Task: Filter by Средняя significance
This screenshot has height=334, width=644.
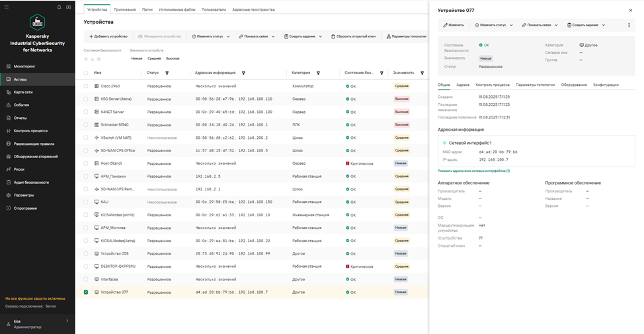Action: [x=154, y=59]
